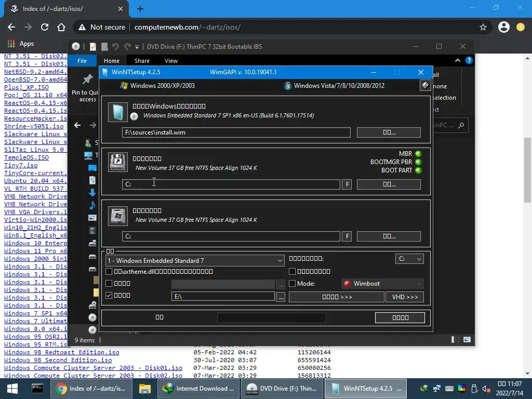Viewport: 532px width, 399px height.
Task: Click the Redo arrow in Explorer title bar
Action: [x=127, y=46]
